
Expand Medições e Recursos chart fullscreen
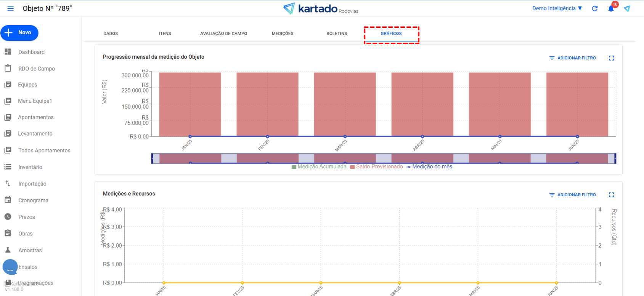point(611,195)
